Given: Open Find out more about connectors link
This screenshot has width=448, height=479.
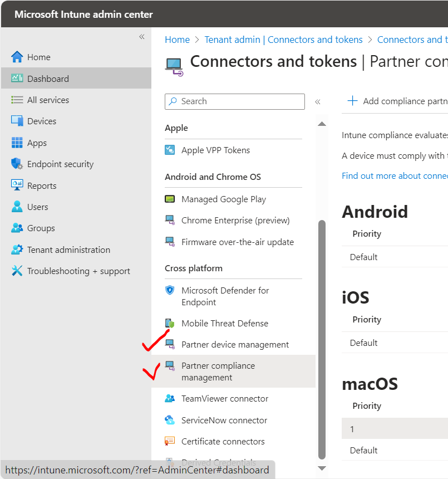Looking at the screenshot, I should point(395,176).
